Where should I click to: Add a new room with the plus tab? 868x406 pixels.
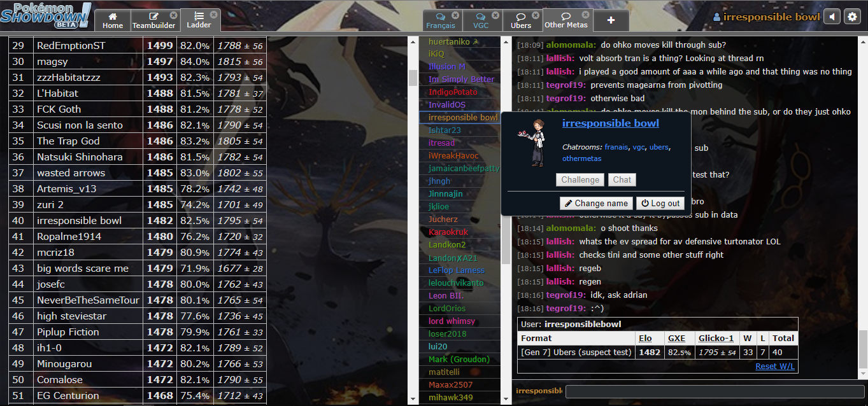point(611,20)
